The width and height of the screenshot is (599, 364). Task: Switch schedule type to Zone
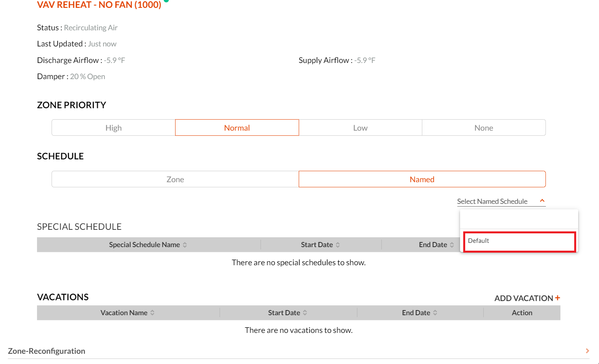pos(175,179)
